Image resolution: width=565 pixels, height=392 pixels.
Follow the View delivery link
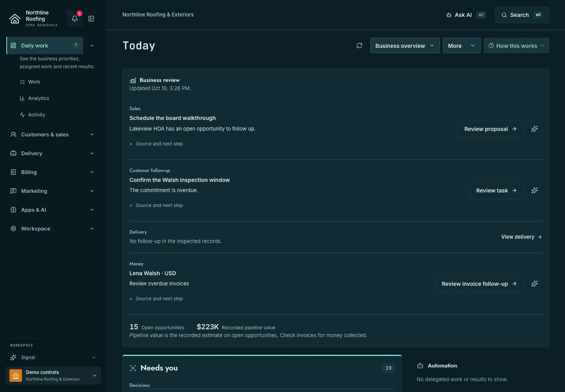(521, 237)
